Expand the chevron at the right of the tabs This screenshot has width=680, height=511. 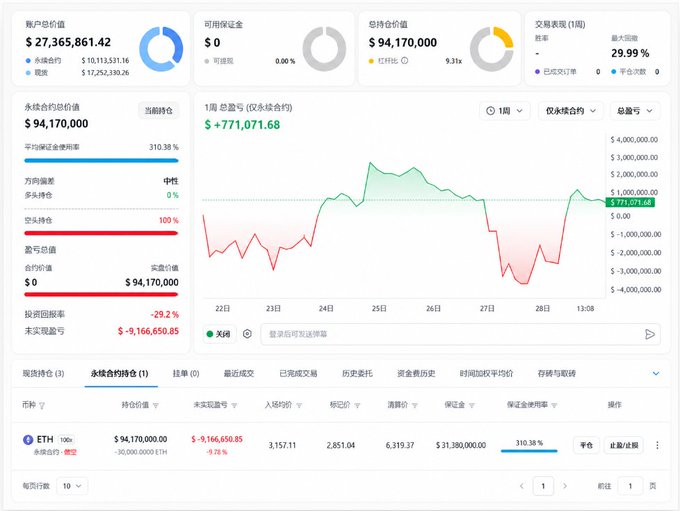click(x=656, y=373)
